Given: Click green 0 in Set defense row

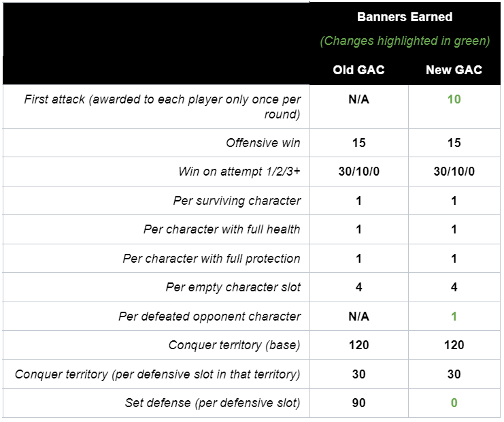Looking at the screenshot, I should 454,403.
